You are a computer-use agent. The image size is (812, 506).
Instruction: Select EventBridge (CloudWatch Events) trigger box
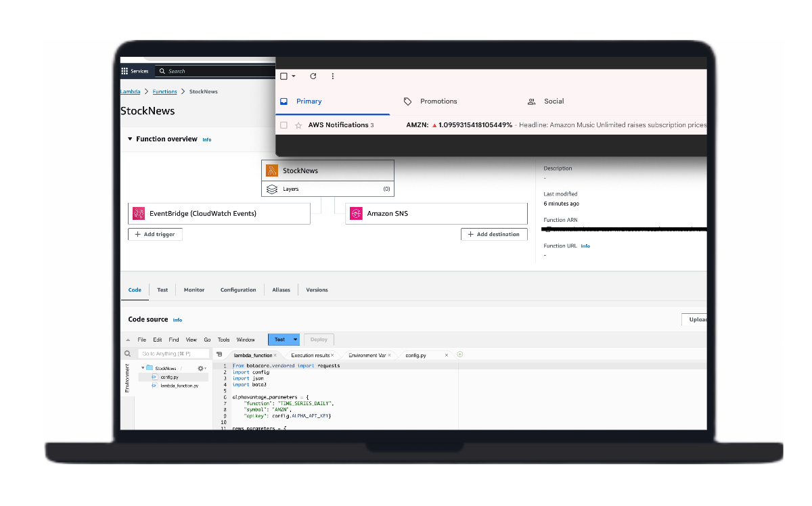tap(219, 214)
